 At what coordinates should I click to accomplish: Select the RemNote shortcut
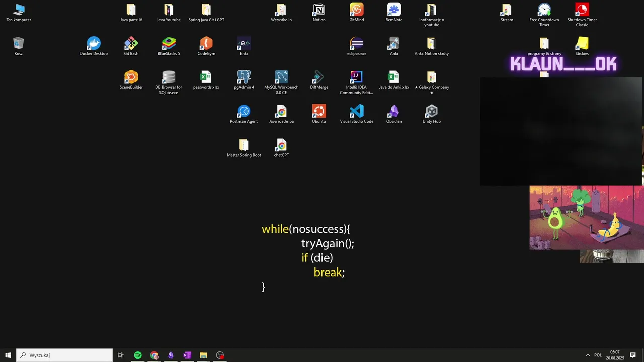tap(394, 13)
